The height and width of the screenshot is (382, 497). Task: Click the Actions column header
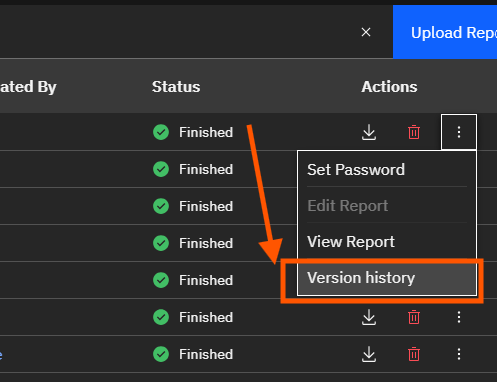click(389, 87)
